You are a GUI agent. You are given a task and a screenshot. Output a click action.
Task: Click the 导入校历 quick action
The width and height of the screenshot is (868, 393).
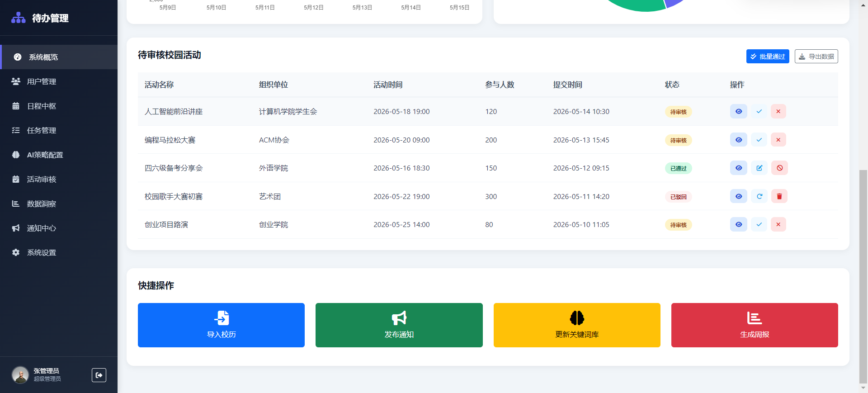coord(221,325)
